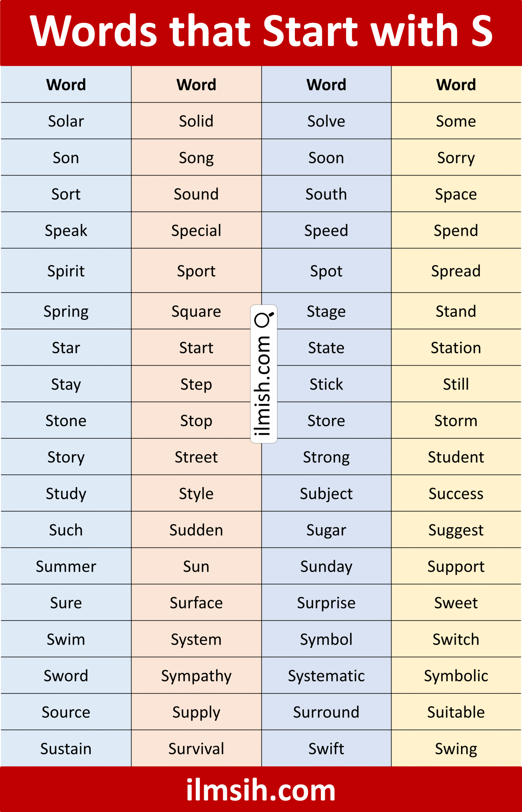Click the word Special
The image size is (522, 812).
[x=196, y=231]
